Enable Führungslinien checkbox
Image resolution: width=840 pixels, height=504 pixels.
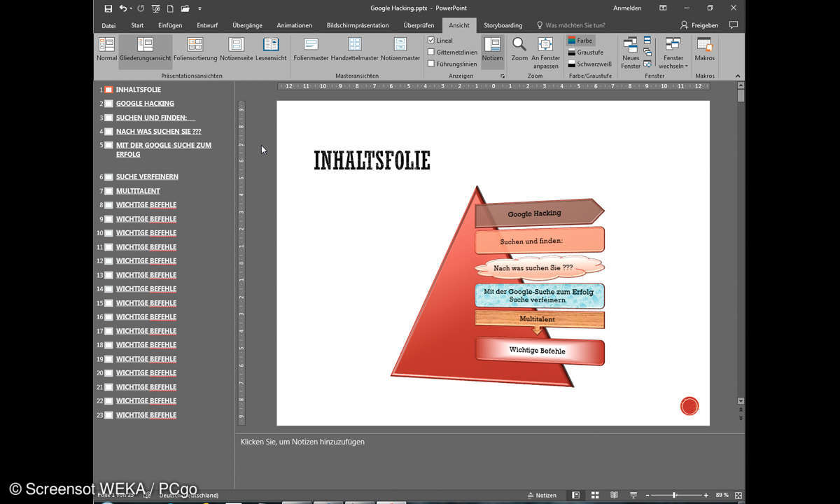click(431, 64)
